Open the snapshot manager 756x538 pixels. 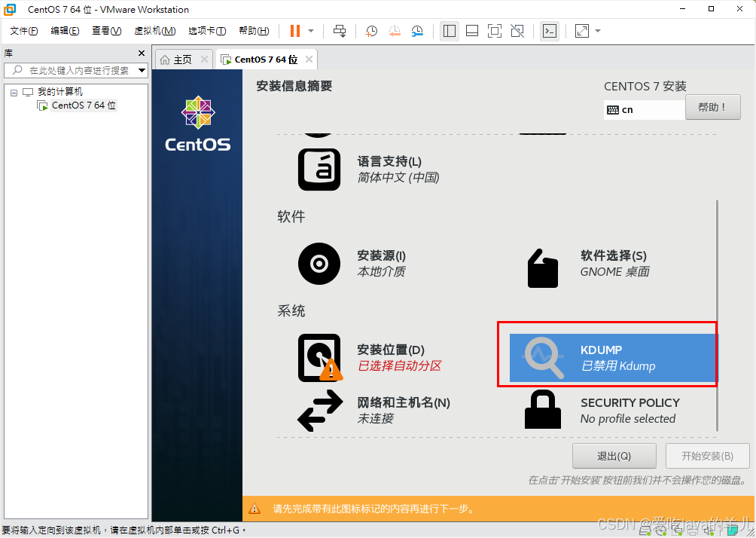pyautogui.click(x=417, y=32)
